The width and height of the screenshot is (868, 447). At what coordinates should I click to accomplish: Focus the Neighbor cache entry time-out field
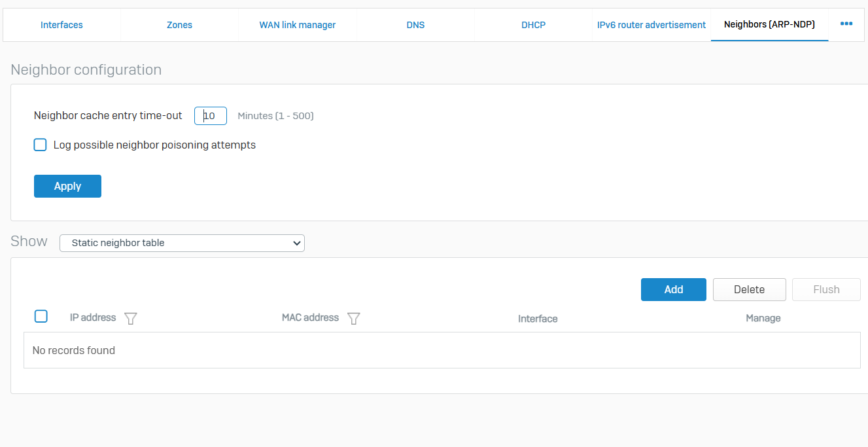click(x=211, y=116)
